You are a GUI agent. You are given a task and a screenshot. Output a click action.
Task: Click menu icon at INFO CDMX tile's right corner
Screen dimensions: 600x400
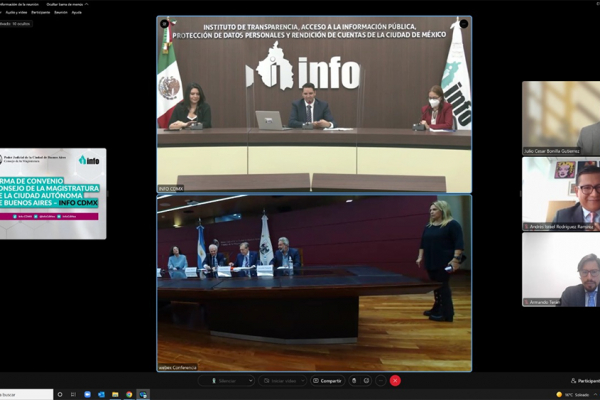[464, 24]
